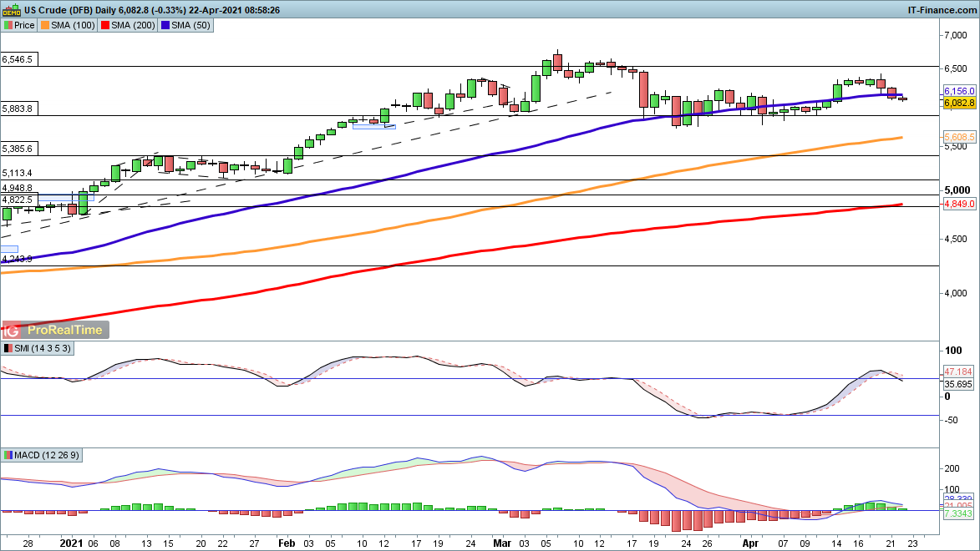Click the orange 5,608.5 SMA value tag
Image resolution: width=980 pixels, height=551 pixels.
pyautogui.click(x=959, y=136)
